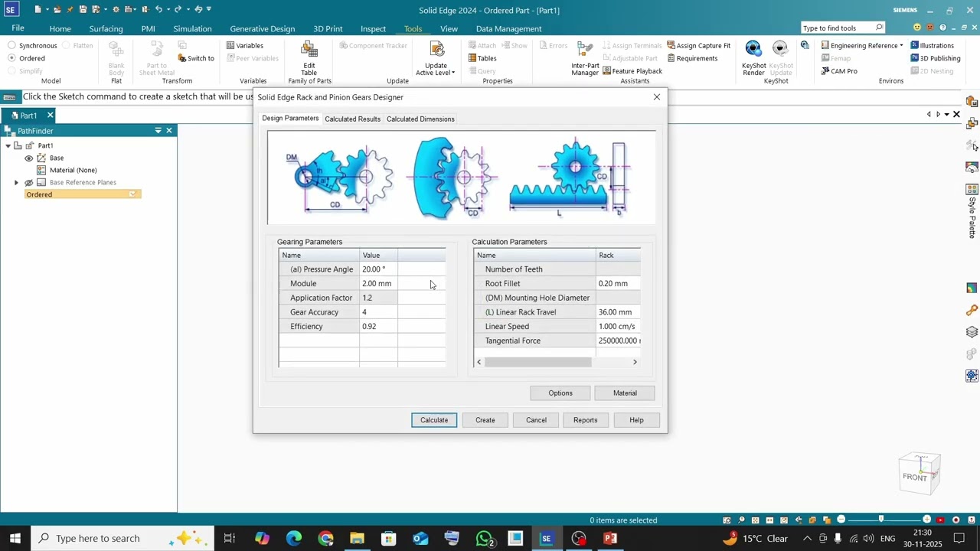Open Engineering Reference dropdown
Viewport: 980px width, 551px height.
862,45
